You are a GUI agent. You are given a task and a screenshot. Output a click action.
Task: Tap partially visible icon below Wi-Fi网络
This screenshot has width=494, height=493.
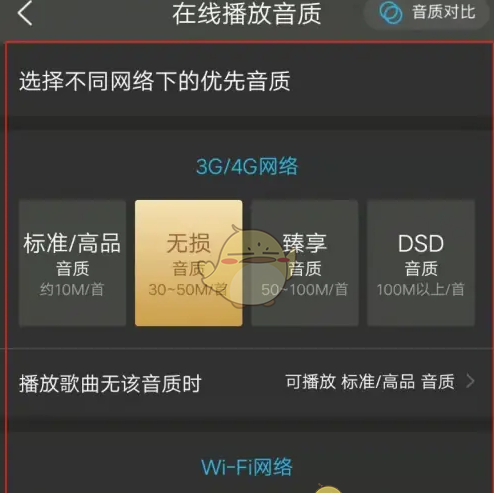[328, 488]
